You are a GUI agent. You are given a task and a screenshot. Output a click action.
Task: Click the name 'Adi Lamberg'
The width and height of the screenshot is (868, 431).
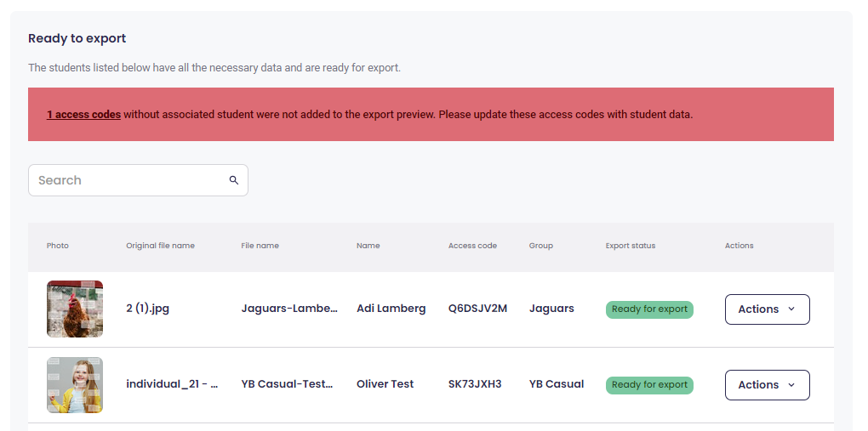click(391, 309)
